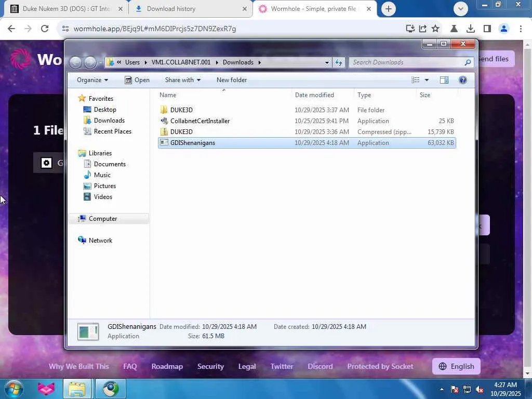532x399 pixels.
Task: Expand the address bar history dropdown
Action: coord(327,62)
